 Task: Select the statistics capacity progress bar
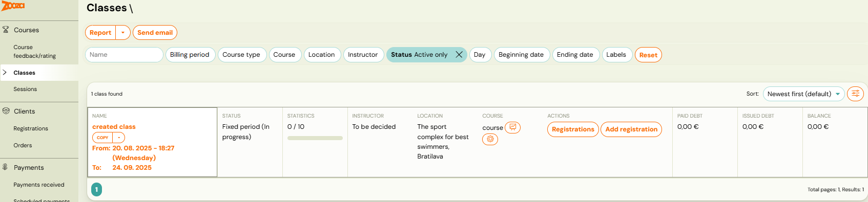click(315, 138)
